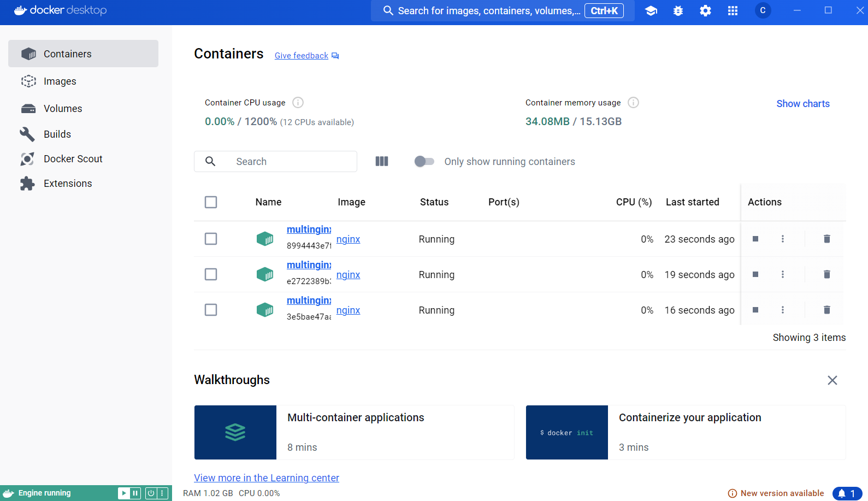
Task: Open nginx image link for 3e5bae47a row
Action: pos(348,310)
